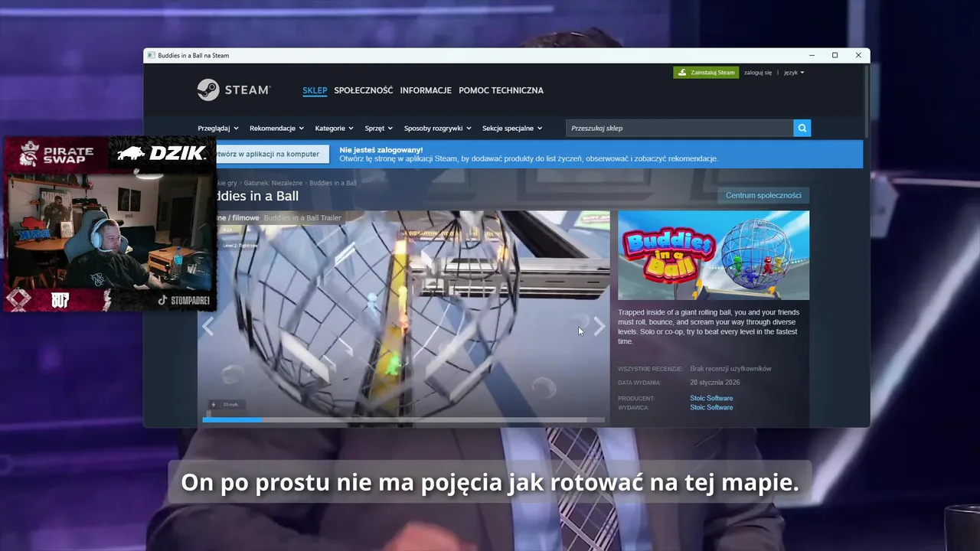The image size is (980, 551).
Task: Expand the Kategorie menu
Action: (334, 129)
